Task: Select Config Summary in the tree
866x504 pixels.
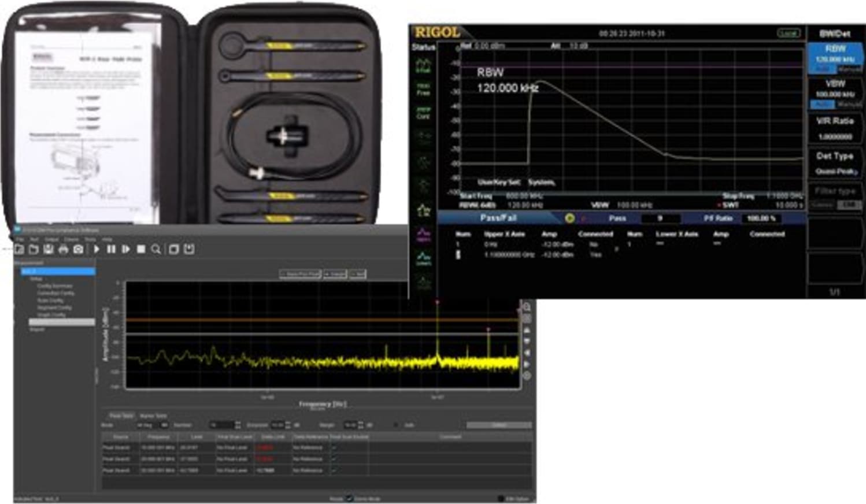Action: pyautogui.click(x=55, y=286)
